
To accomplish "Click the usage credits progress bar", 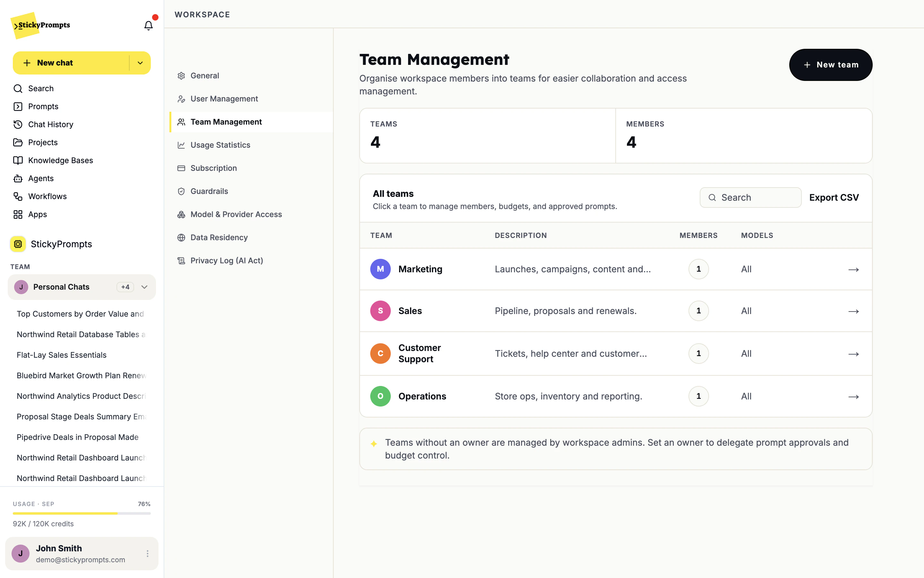I will coord(82,513).
